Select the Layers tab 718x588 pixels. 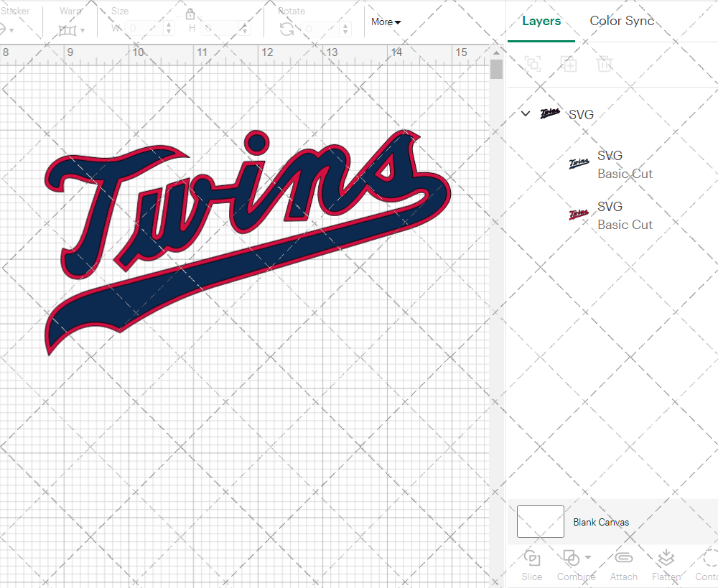pyautogui.click(x=541, y=21)
